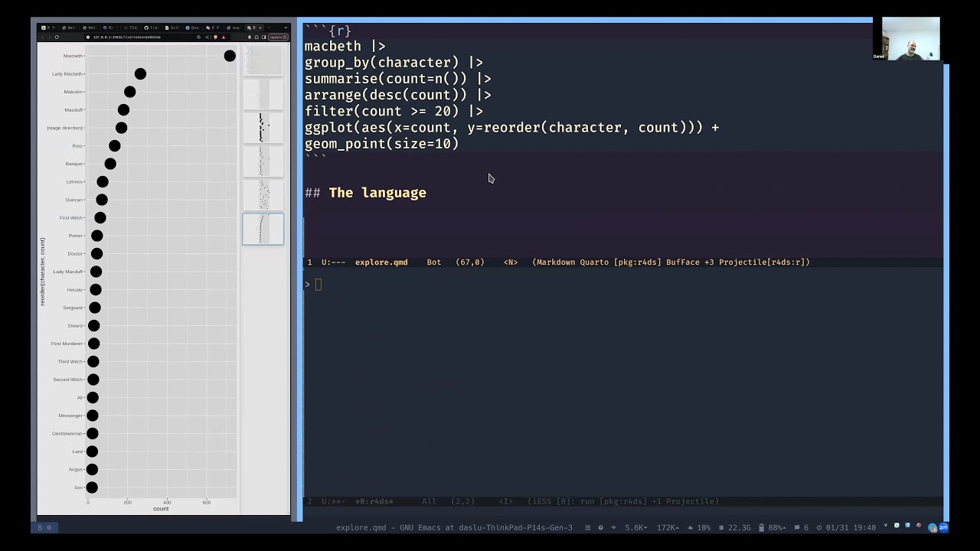Click '*R:r4ds*' buffer name in lower mode line
980x551 pixels.
[x=374, y=501]
